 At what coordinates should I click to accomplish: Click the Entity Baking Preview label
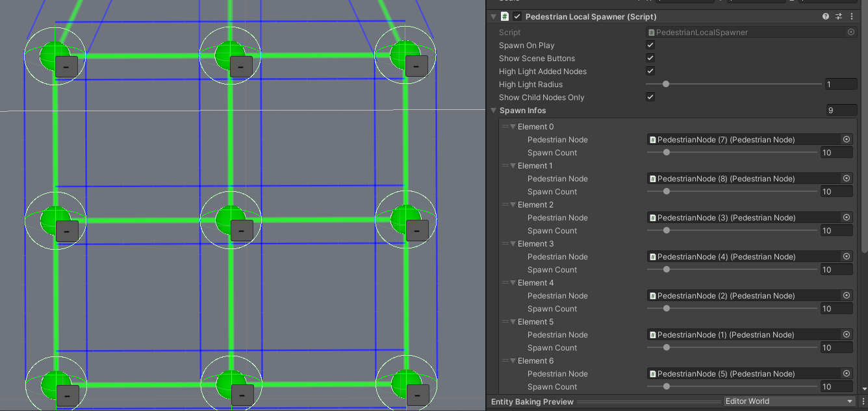532,402
